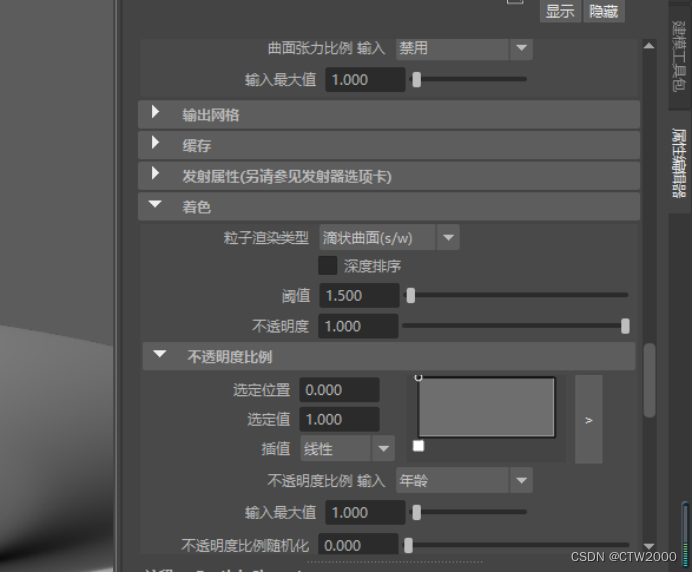Click the 输入最大值 slider below 不透明度比例 输入
Viewport: 693px width, 572px height.
[x=469, y=512]
